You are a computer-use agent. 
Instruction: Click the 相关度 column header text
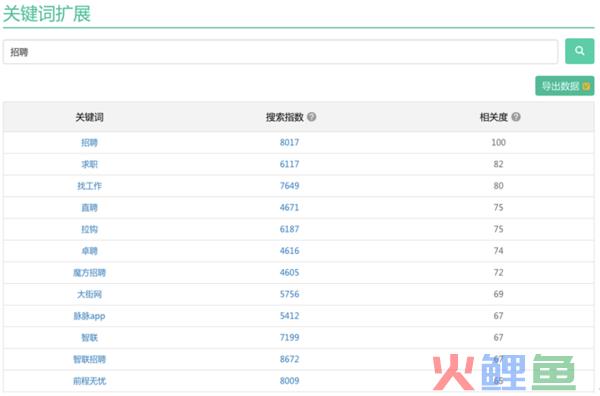click(494, 117)
